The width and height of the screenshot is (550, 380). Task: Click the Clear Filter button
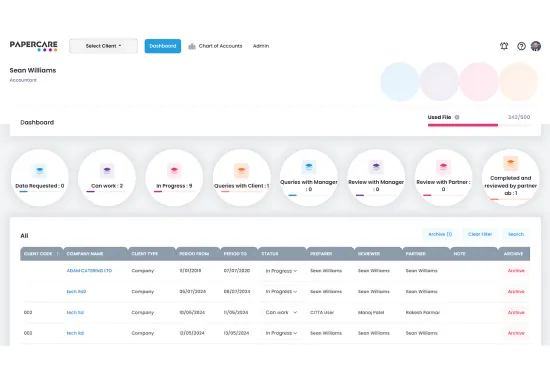(x=480, y=234)
